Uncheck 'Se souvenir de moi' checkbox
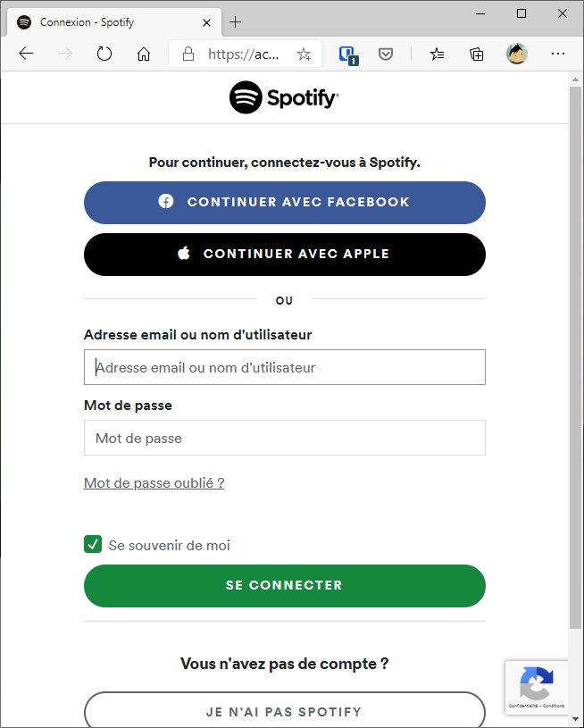 tap(93, 544)
